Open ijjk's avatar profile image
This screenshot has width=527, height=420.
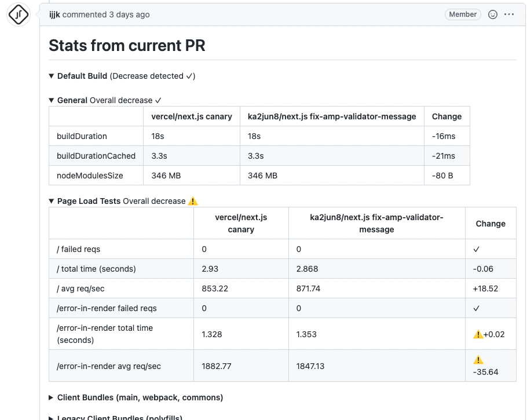tap(19, 14)
